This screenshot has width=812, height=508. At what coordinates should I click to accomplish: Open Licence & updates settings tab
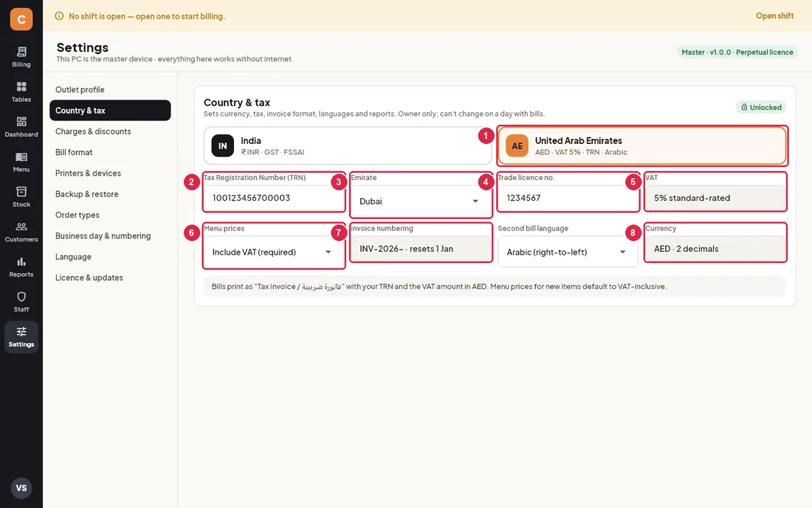tap(110, 278)
